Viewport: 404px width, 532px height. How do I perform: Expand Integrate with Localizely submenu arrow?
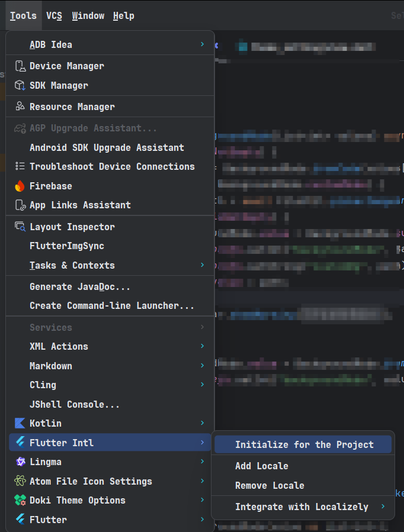(x=383, y=507)
